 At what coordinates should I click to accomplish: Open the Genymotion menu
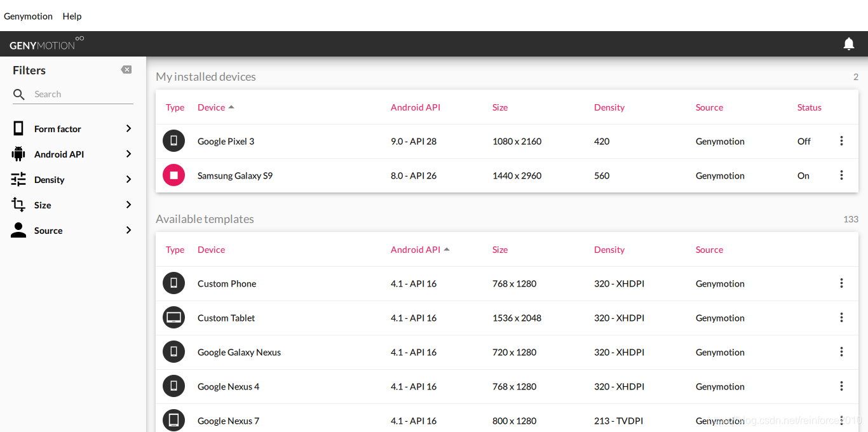[28, 16]
